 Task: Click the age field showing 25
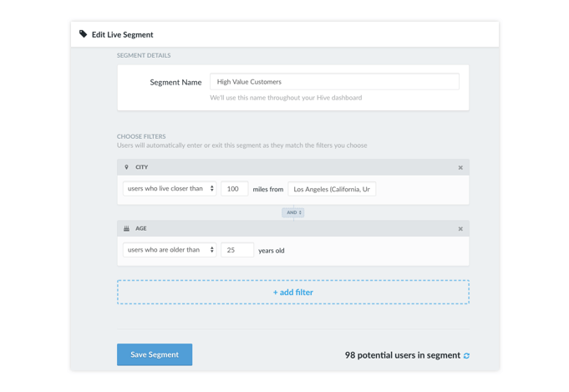[237, 250]
